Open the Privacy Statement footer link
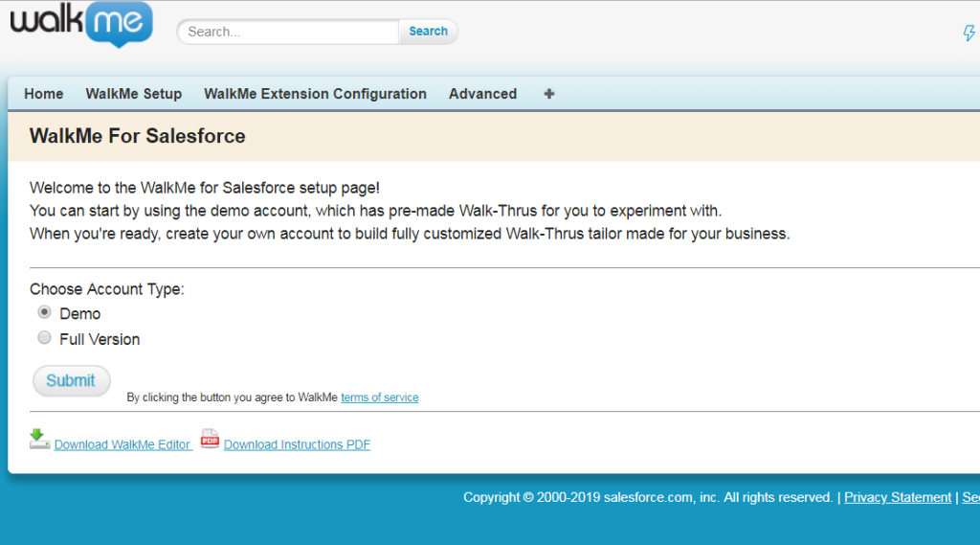This screenshot has width=980, height=545. pyautogui.click(x=897, y=497)
